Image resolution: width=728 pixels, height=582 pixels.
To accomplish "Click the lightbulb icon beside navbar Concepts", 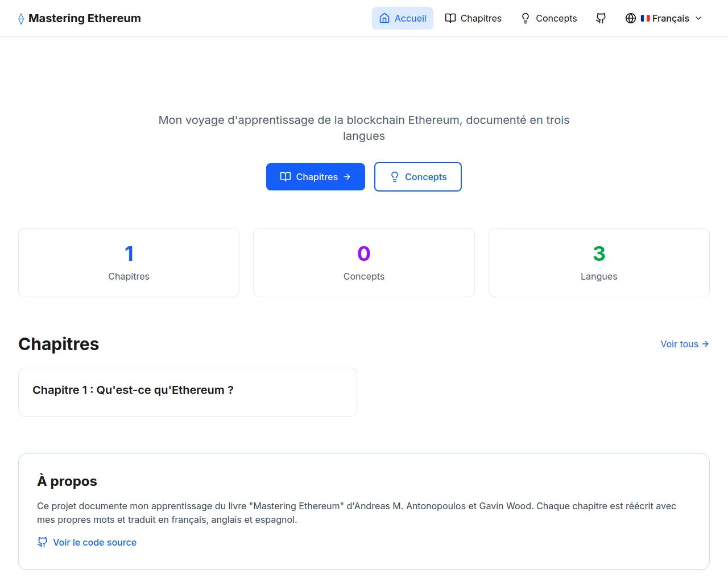I will [x=526, y=18].
